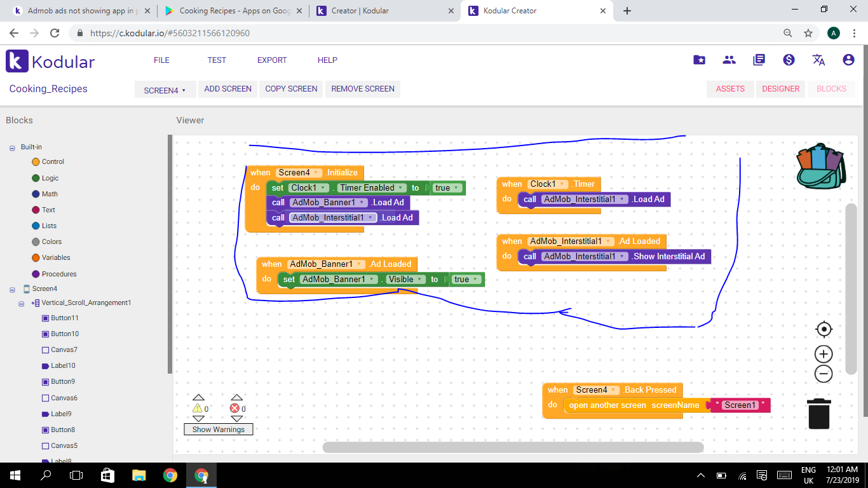This screenshot has height=488, width=868.
Task: Click the yellow warning triangle counter
Action: [198, 409]
